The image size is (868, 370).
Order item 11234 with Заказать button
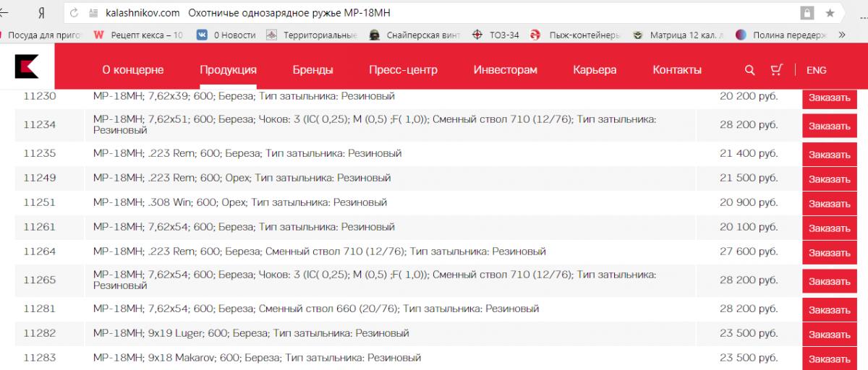829,126
